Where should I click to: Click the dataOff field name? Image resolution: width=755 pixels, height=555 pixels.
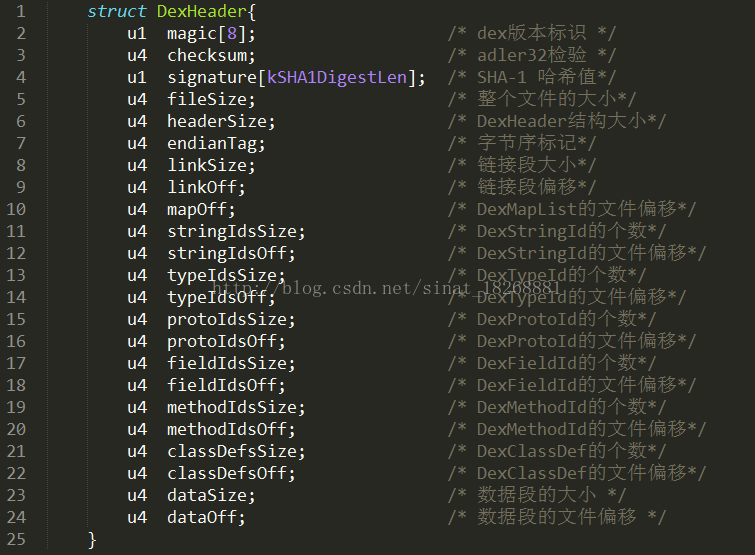click(202, 517)
